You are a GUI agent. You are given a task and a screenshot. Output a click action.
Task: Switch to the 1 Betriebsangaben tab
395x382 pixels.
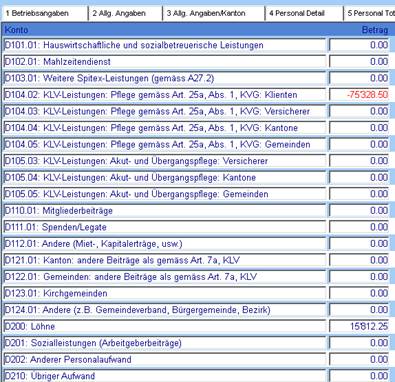pos(45,14)
